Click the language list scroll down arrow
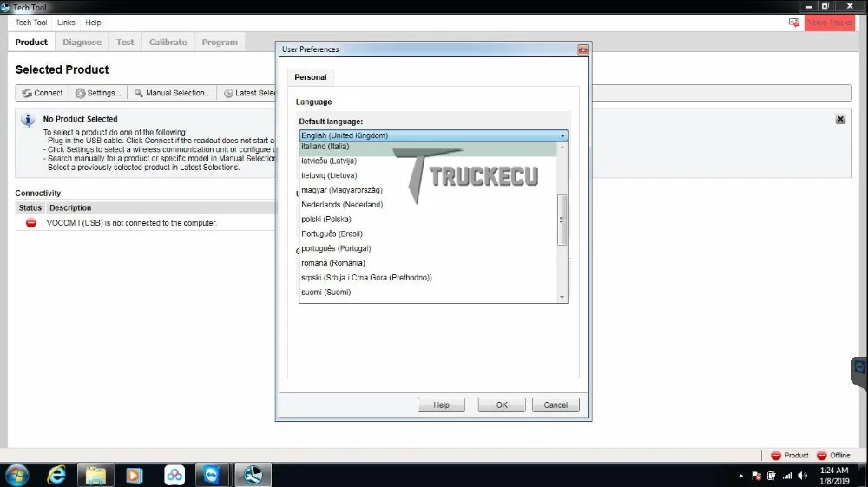The width and height of the screenshot is (868, 487). [562, 297]
